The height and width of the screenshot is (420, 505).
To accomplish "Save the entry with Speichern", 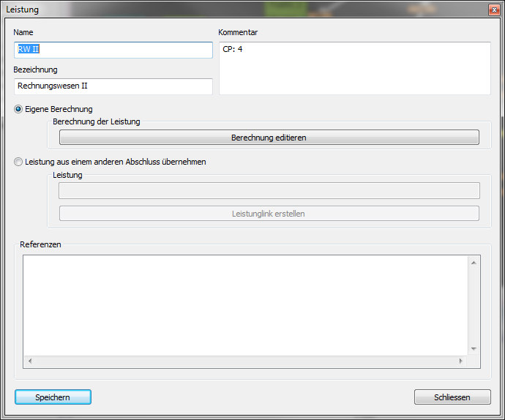I will 53,397.
